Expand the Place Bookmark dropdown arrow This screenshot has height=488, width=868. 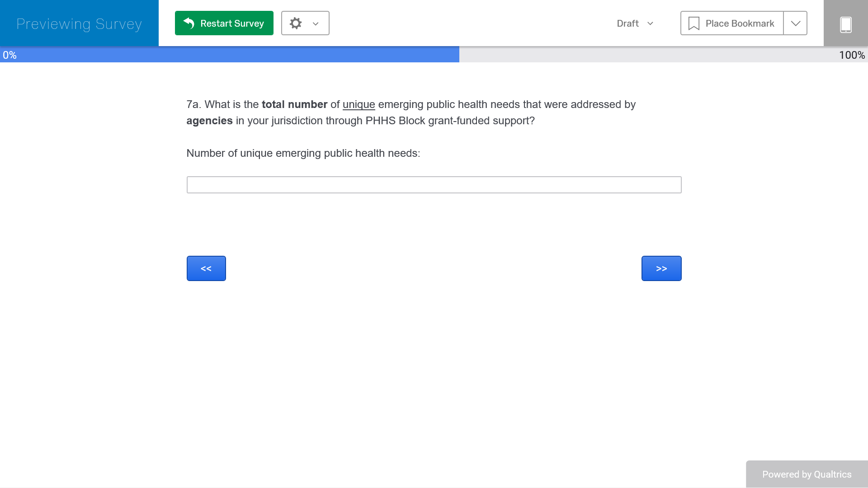pos(795,23)
